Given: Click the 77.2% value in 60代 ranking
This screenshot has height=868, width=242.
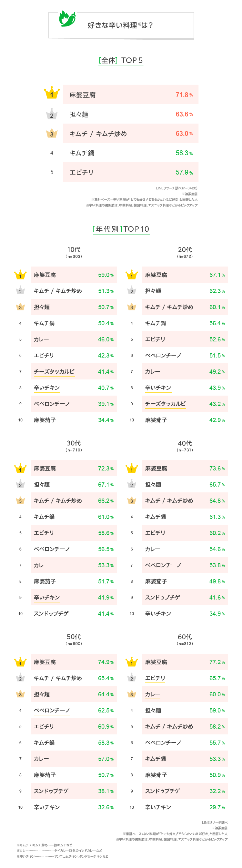Looking at the screenshot, I should tap(217, 662).
